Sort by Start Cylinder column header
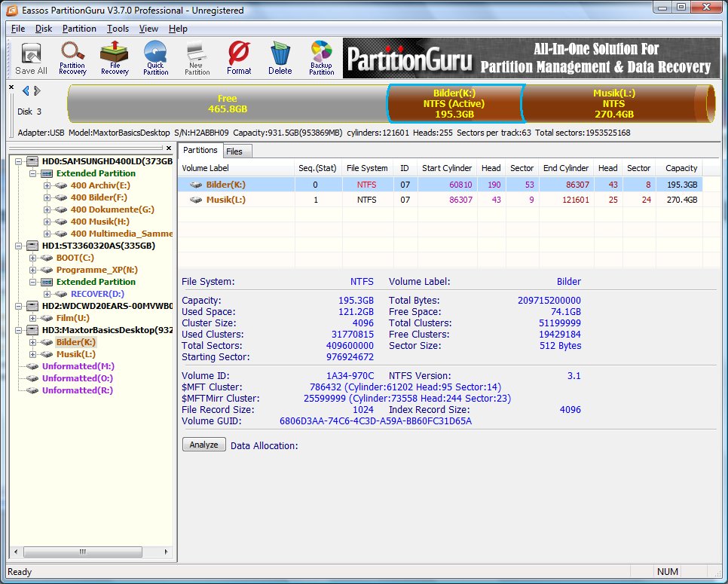The height and width of the screenshot is (584, 728). coord(447,168)
